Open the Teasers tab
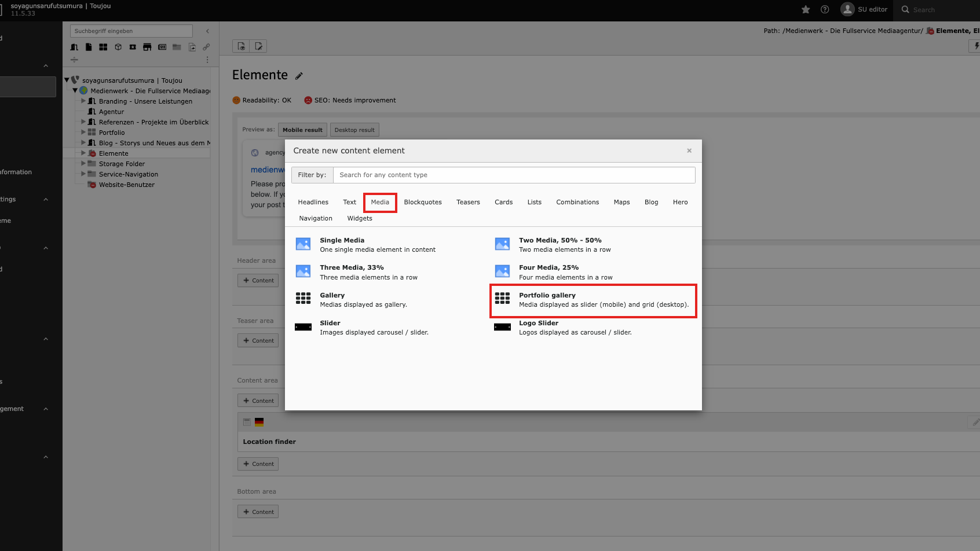The height and width of the screenshot is (551, 980). [468, 203]
